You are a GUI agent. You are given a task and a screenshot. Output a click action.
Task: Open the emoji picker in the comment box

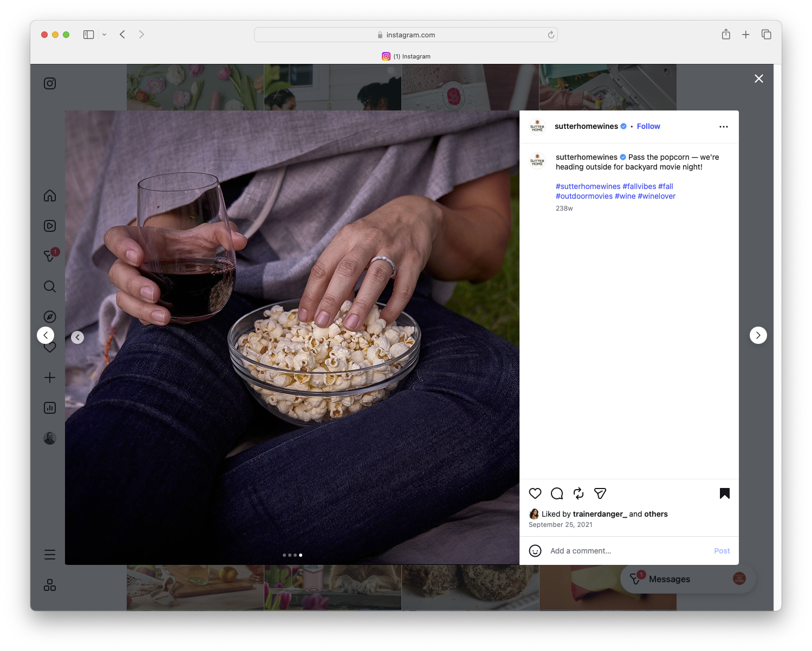(x=535, y=550)
